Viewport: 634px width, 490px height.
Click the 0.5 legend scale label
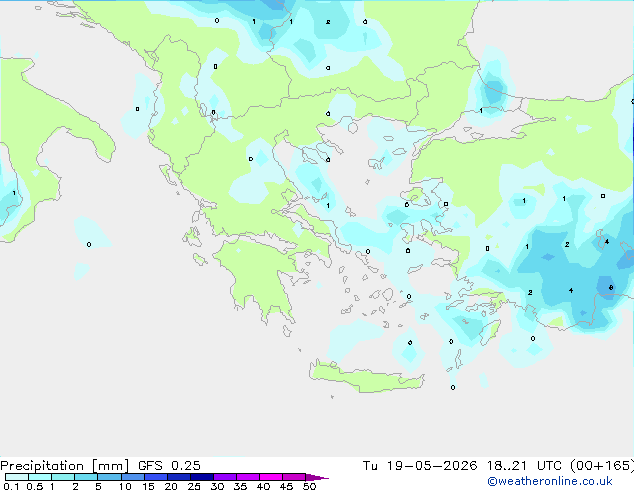(34, 486)
